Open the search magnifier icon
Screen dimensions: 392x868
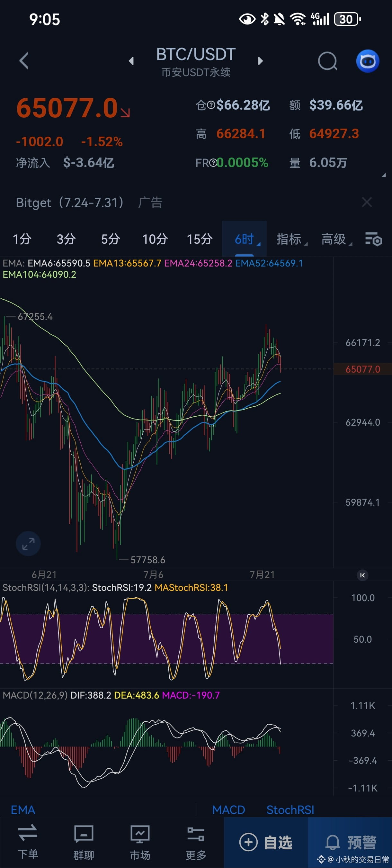327,61
